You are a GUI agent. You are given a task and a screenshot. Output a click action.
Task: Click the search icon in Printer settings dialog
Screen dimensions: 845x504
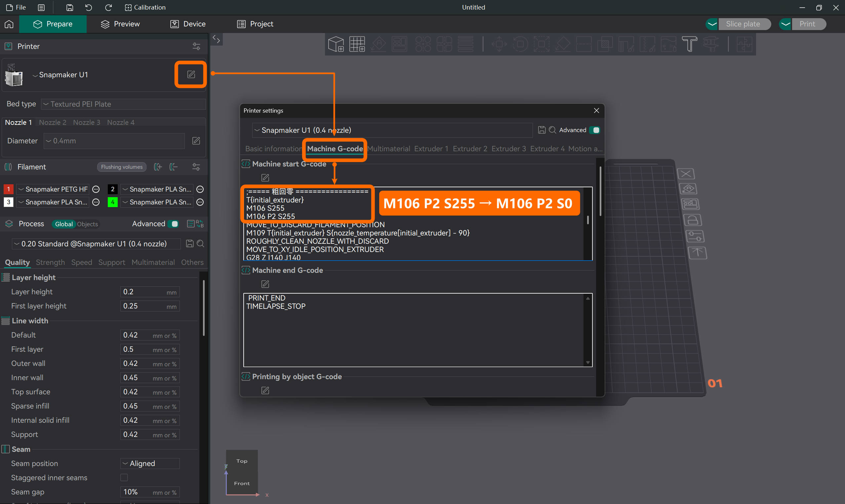coord(552,130)
